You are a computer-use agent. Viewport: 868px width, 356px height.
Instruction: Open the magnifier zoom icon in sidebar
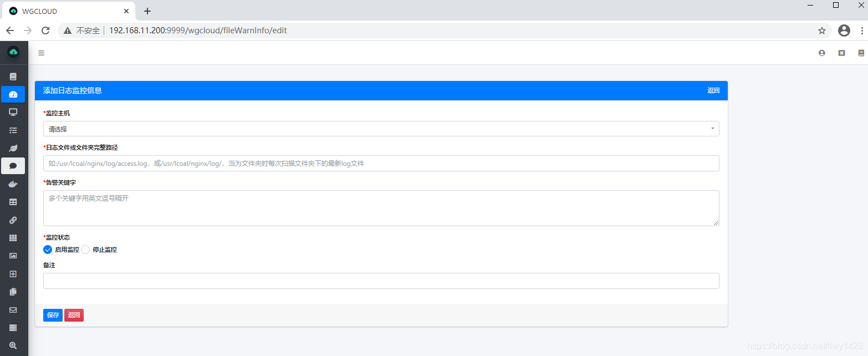tap(13, 345)
